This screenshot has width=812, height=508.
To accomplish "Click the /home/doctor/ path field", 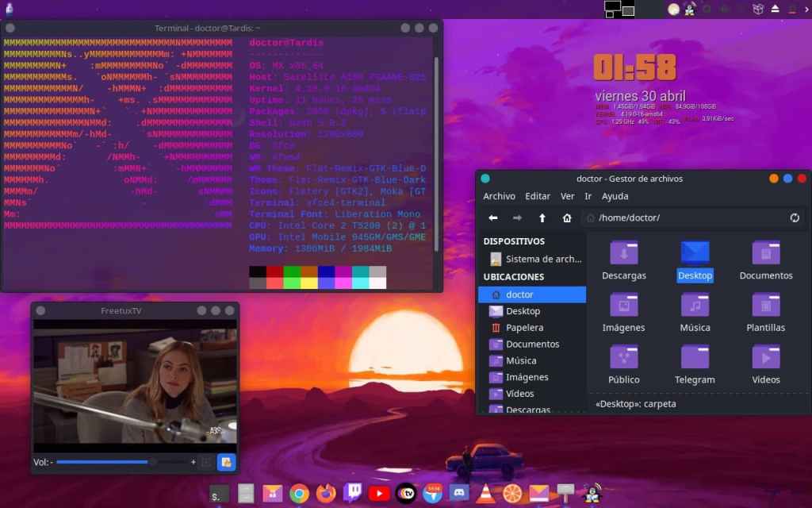I will pos(682,217).
